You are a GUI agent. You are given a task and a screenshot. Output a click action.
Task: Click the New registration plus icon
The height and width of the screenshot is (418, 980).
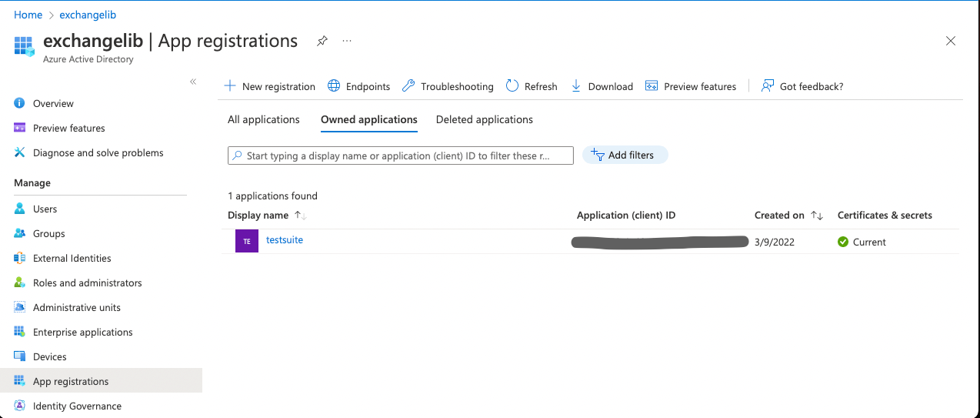coord(230,86)
